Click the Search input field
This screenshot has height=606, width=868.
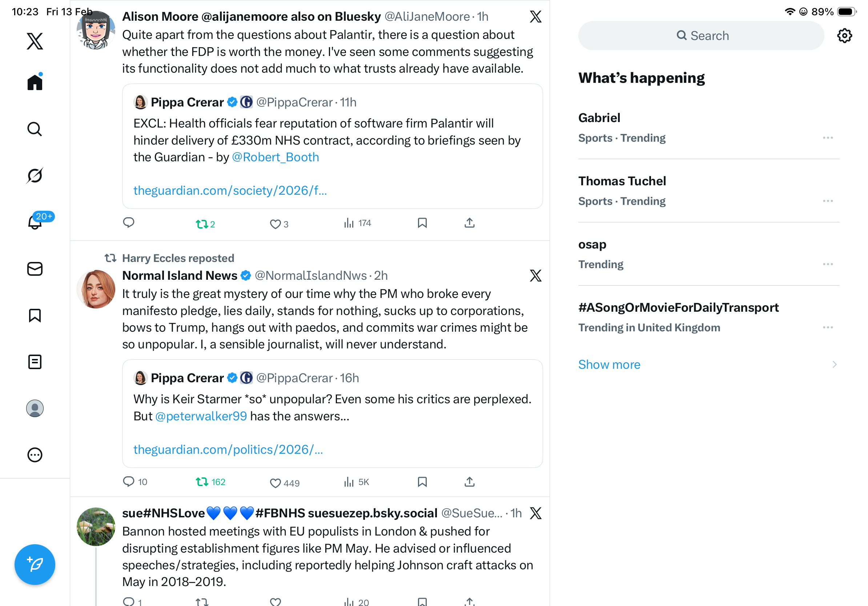(701, 36)
